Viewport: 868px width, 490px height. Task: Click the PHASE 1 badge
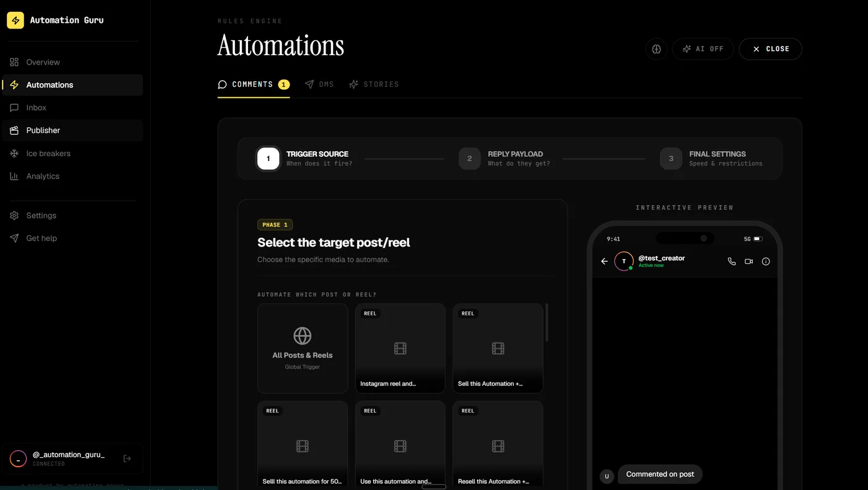[x=275, y=225]
